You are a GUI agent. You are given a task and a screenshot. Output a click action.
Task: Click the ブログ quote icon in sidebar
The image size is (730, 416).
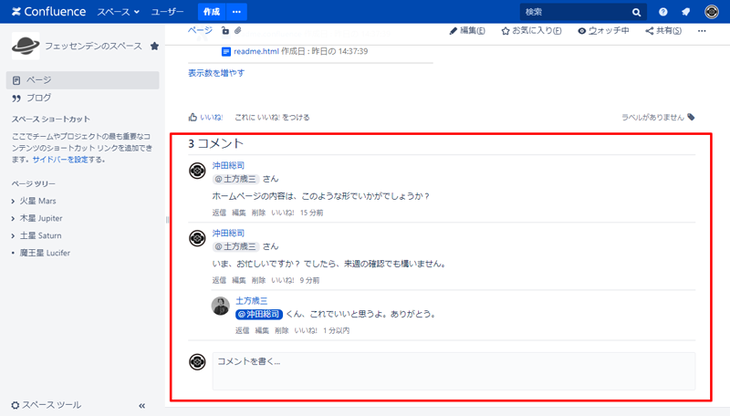[x=16, y=98]
